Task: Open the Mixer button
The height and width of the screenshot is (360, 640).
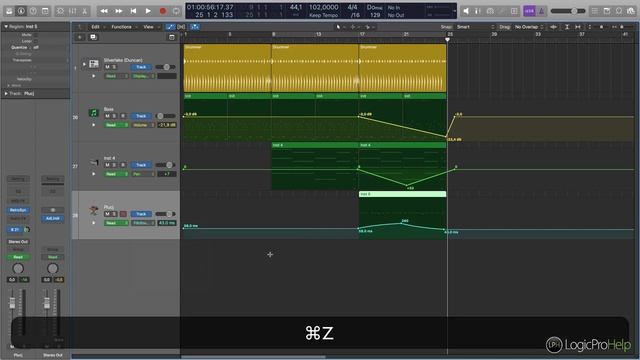Action: [x=73, y=11]
